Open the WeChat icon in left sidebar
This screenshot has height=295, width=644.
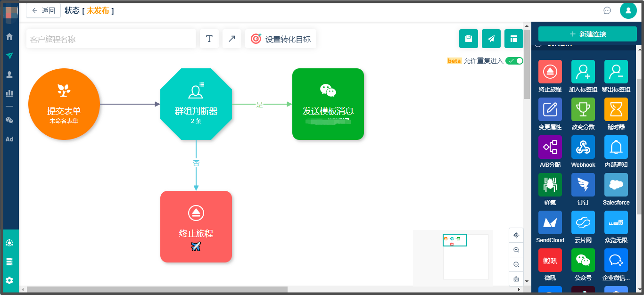[x=9, y=120]
